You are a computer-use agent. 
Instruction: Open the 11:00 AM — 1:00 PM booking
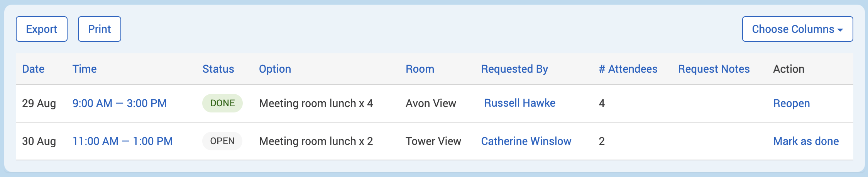tap(122, 141)
